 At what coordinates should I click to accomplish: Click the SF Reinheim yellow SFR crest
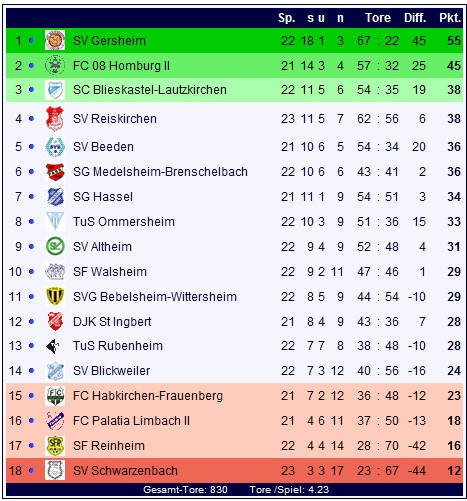tap(55, 445)
